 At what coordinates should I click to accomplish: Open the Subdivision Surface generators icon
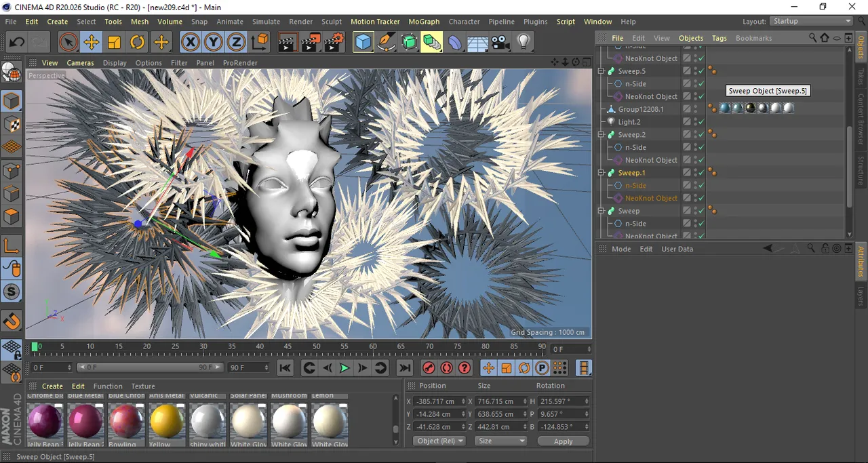(410, 43)
